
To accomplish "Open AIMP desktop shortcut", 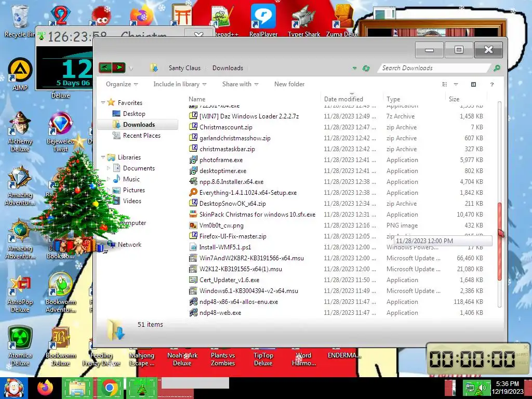I will (x=20, y=75).
